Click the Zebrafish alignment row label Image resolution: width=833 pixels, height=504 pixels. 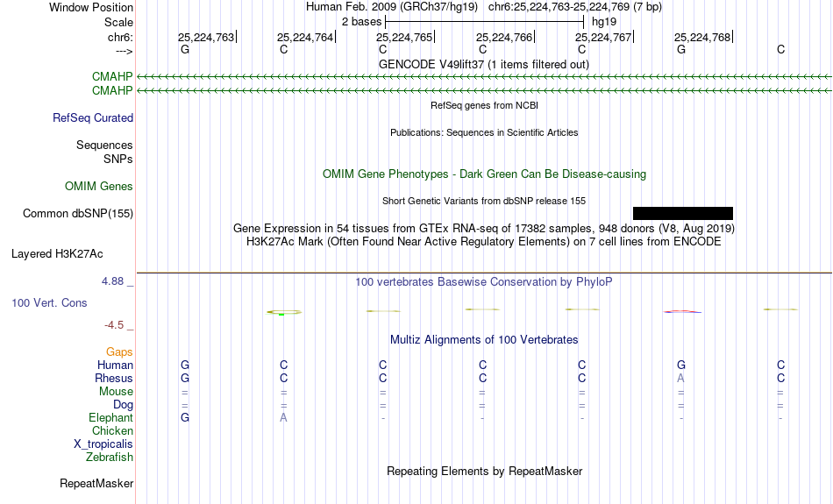110,458
